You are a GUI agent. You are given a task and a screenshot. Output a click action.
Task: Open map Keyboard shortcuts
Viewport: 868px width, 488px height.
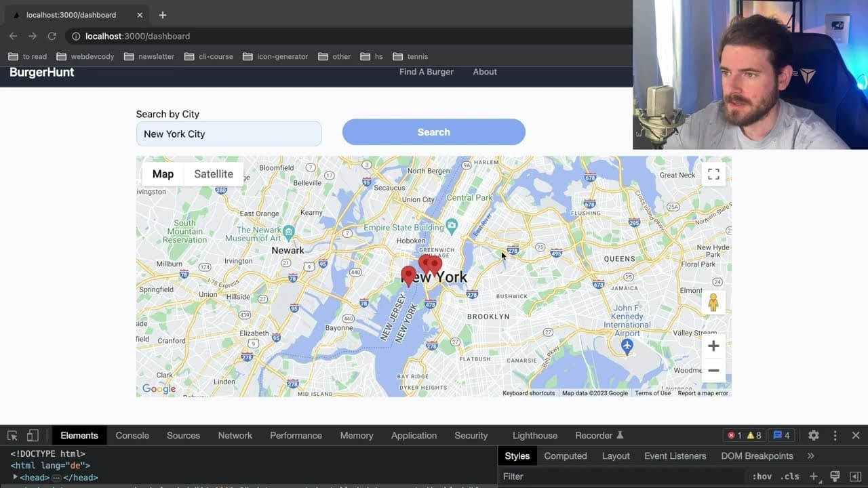point(529,393)
